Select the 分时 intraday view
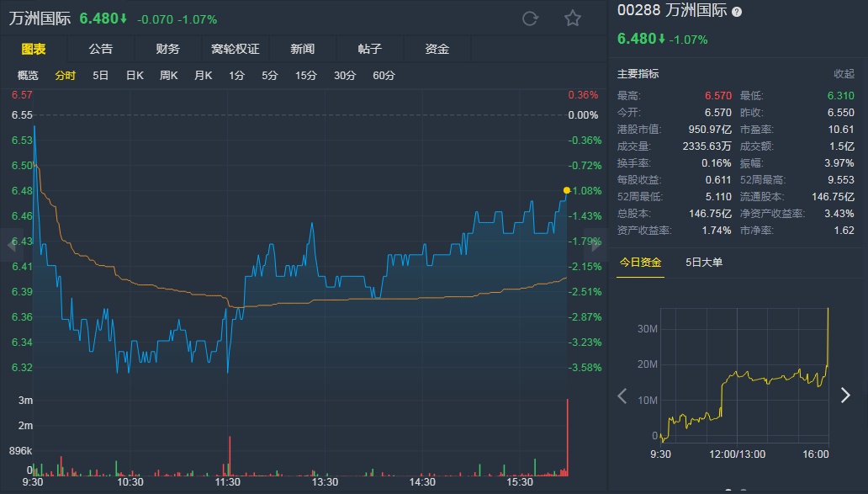The width and height of the screenshot is (868, 494). [x=65, y=75]
